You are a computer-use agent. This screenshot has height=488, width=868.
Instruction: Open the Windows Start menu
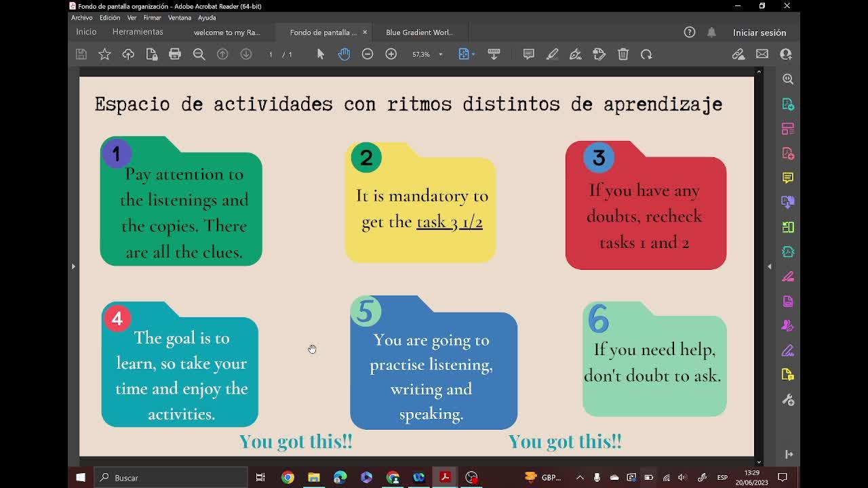81,478
